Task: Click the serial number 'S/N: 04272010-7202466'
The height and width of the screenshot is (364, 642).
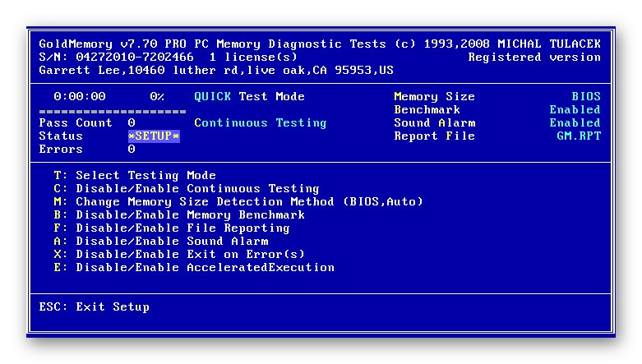Action: tap(116, 57)
